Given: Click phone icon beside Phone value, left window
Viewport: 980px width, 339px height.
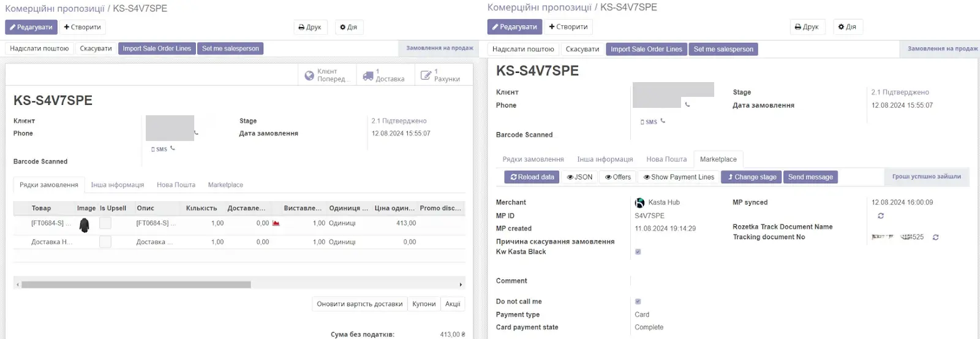Looking at the screenshot, I should 196,133.
